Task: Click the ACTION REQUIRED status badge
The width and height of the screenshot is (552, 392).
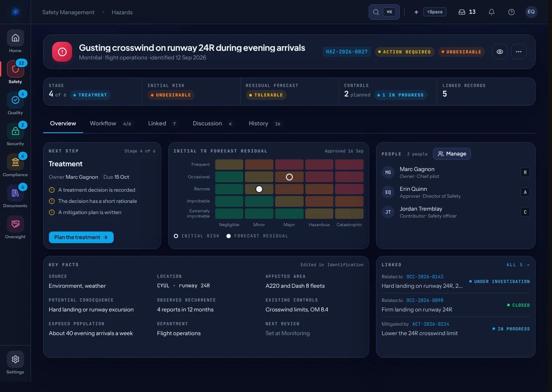Action: (405, 52)
